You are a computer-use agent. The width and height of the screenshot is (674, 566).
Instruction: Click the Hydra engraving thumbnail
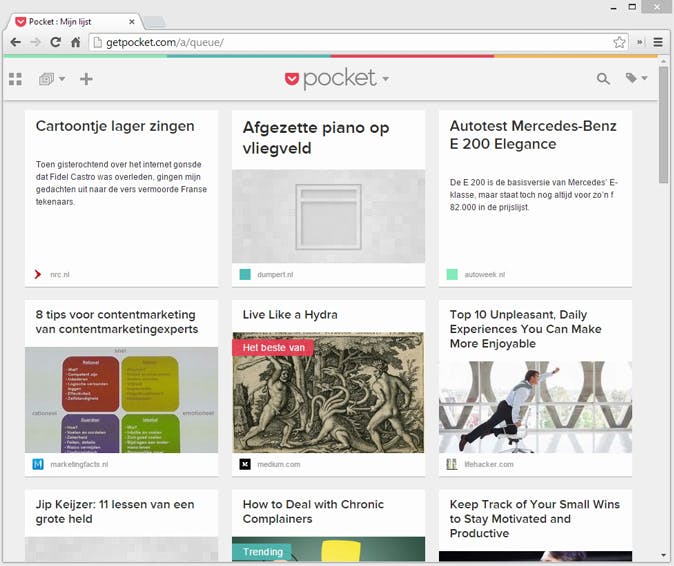click(x=328, y=392)
